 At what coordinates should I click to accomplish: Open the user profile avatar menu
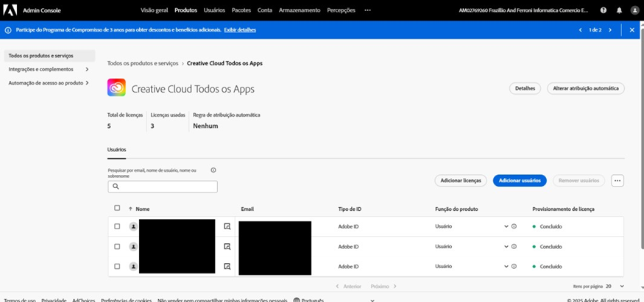(x=634, y=10)
